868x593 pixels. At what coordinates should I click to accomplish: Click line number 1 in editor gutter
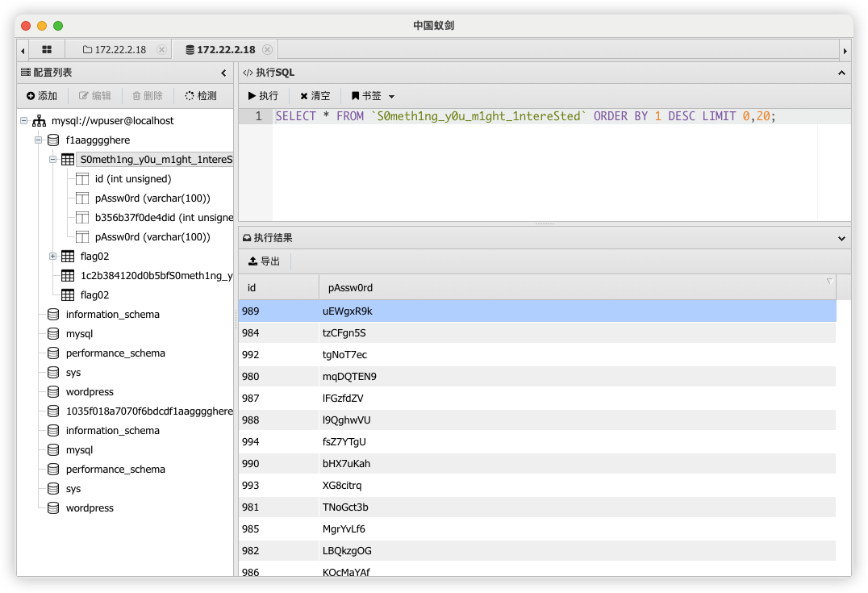(x=258, y=116)
